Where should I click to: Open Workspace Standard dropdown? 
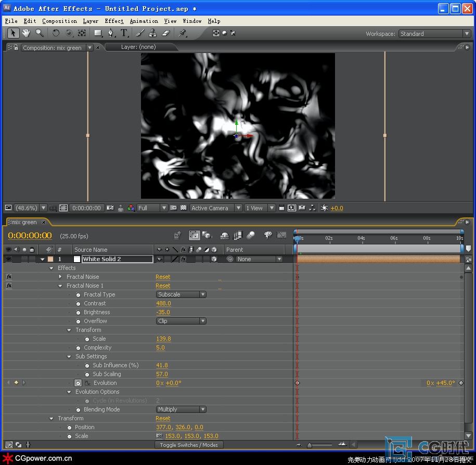[434, 34]
